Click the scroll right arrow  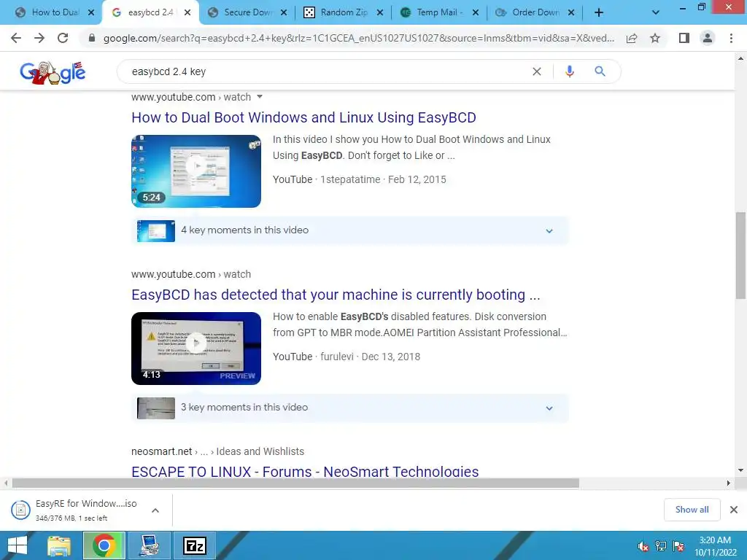point(729,483)
